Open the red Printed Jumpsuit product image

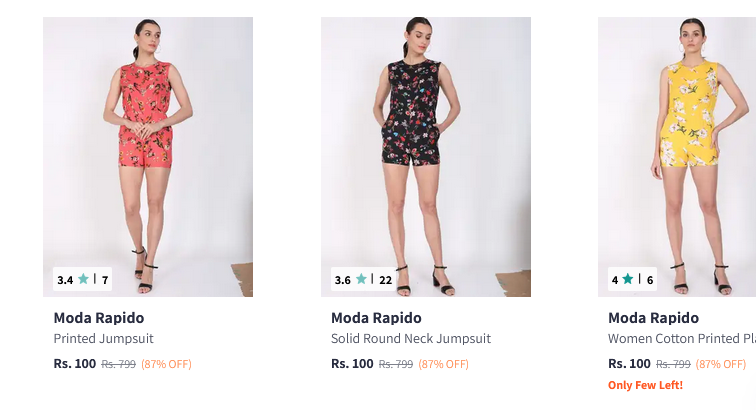(x=148, y=150)
